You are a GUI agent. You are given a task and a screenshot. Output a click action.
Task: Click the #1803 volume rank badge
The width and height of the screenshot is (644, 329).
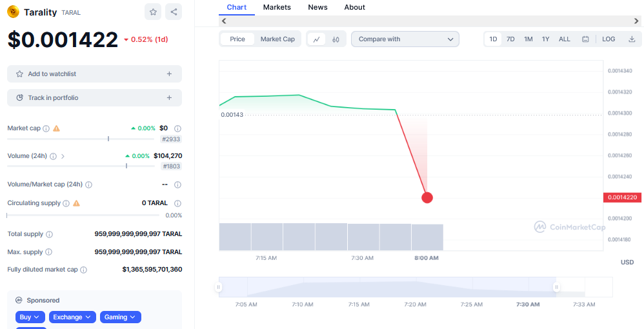tap(171, 166)
